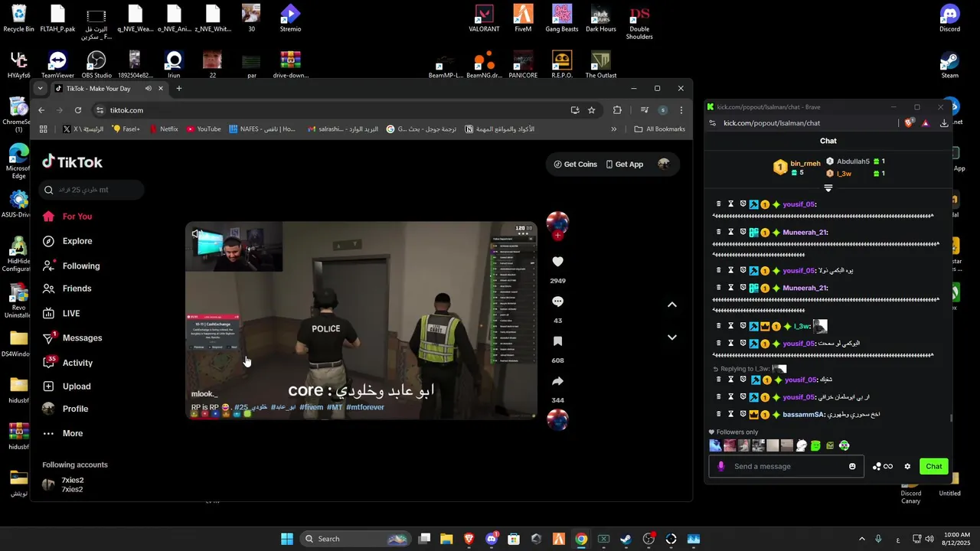Open emoji picker in Kick chat input
Screen dimensions: 980x551
852,466
